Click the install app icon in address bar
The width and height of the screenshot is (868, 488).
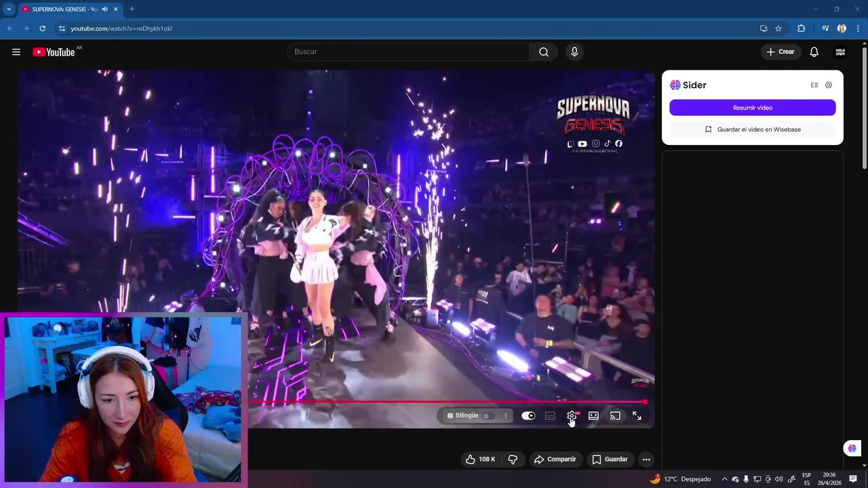(764, 28)
